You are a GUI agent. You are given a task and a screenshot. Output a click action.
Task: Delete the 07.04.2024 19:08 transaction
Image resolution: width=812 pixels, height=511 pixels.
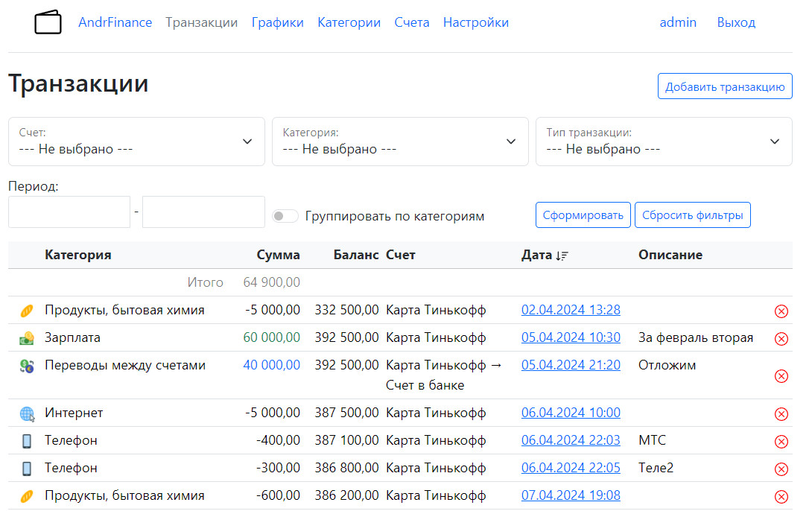tap(781, 497)
